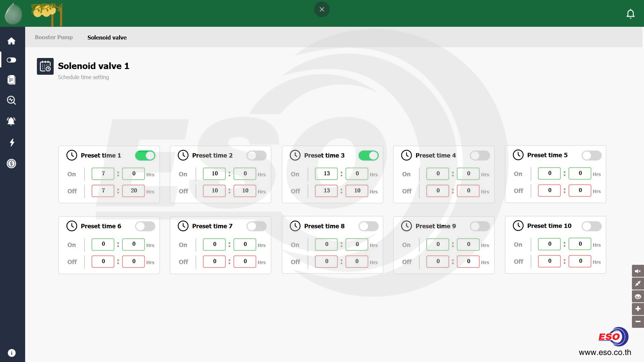Screen dimensions: 644x362
Task: Click the info icon at sidebar bottom
Action: [11, 353]
